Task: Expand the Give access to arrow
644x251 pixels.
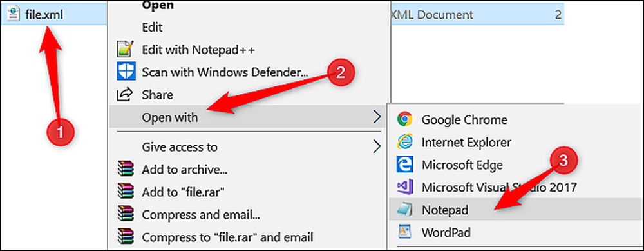Action: coord(377,146)
